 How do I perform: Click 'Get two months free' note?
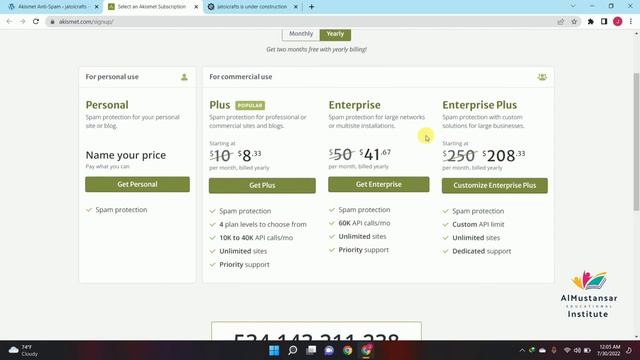(316, 49)
